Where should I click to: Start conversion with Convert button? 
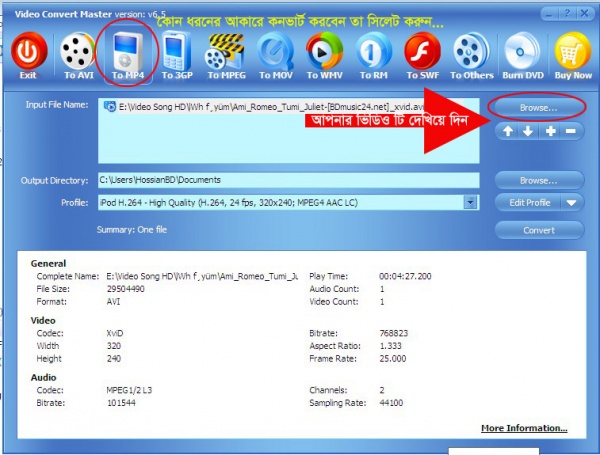point(539,230)
